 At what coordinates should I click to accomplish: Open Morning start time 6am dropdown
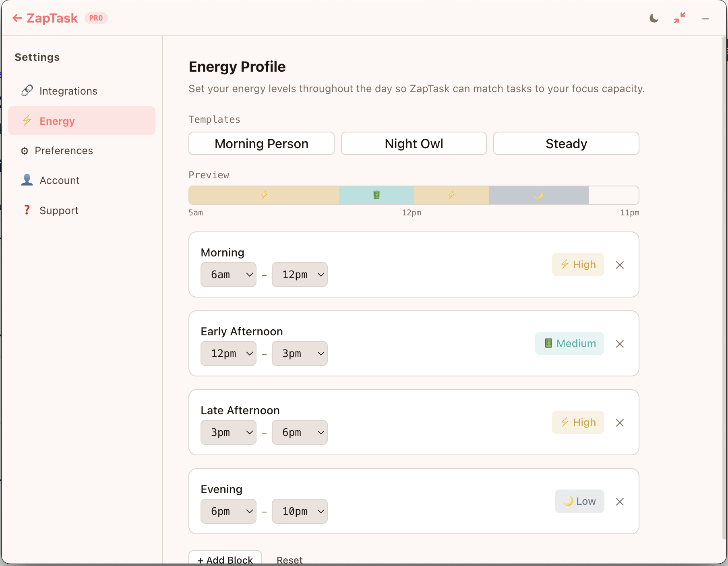(228, 275)
